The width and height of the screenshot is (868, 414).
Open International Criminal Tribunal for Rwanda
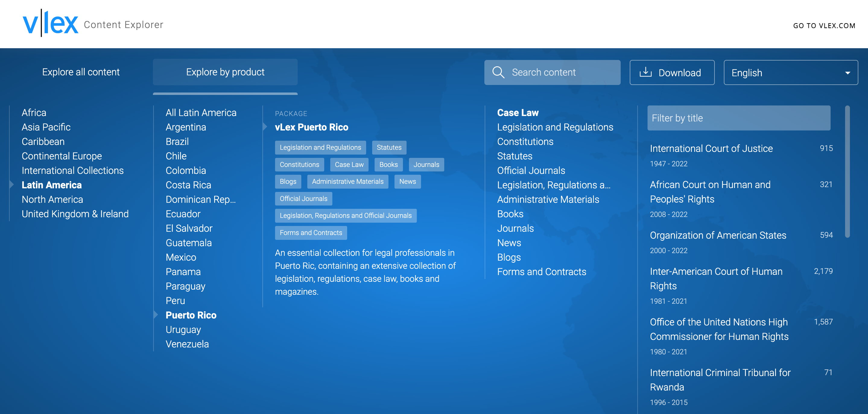pyautogui.click(x=721, y=380)
